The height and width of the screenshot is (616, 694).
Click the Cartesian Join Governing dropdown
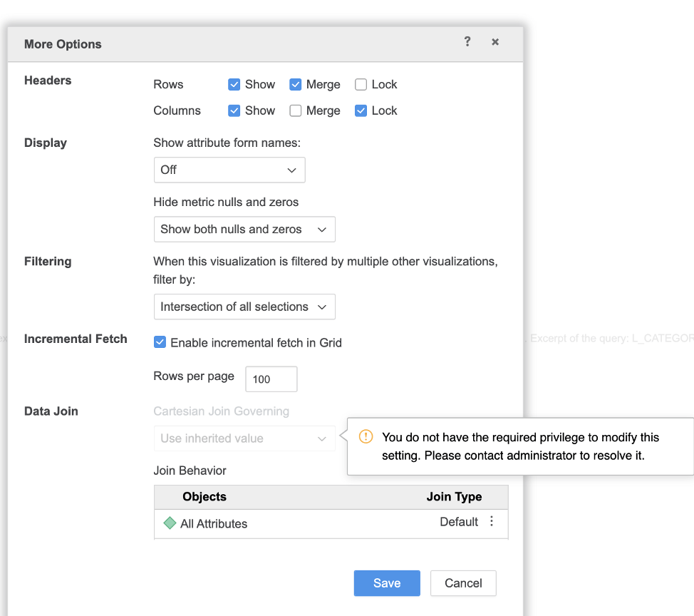(244, 438)
